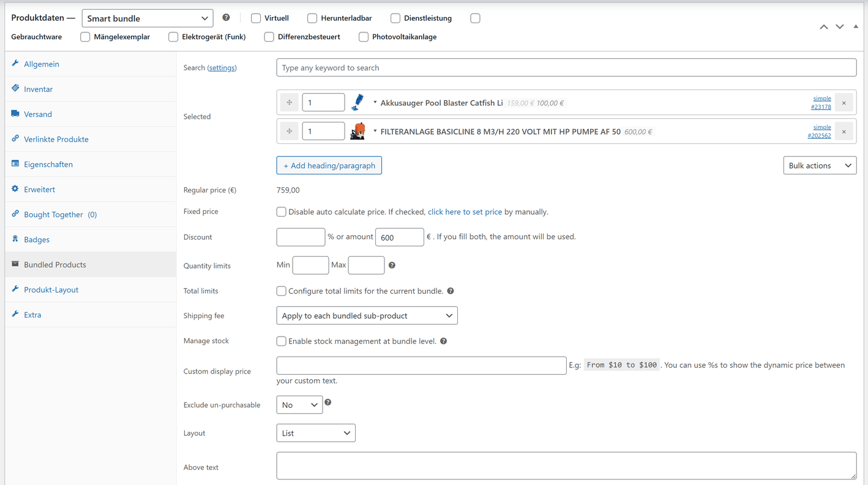This screenshot has height=485, width=868.
Task: Enable the Virtuell checkbox
Action: point(256,18)
